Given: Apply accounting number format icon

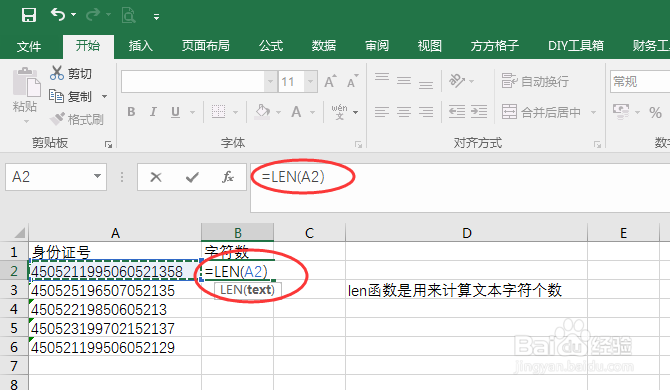Looking at the screenshot, I should tap(621, 111).
